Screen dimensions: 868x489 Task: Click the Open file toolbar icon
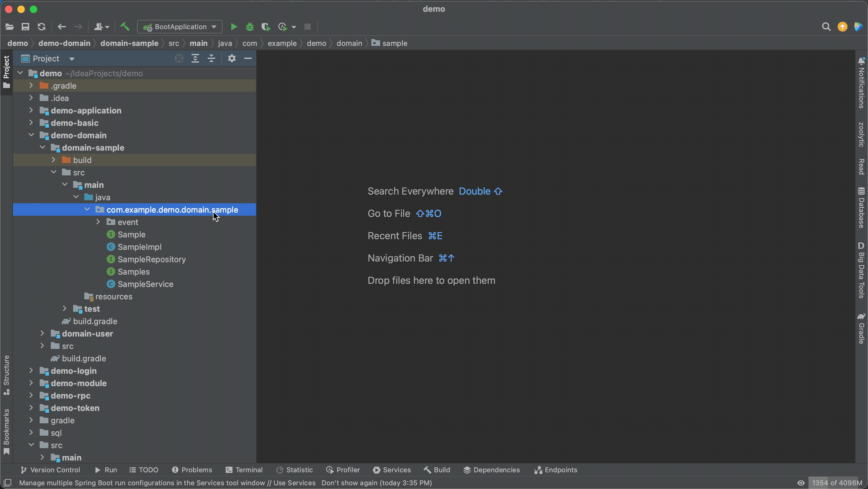9,27
